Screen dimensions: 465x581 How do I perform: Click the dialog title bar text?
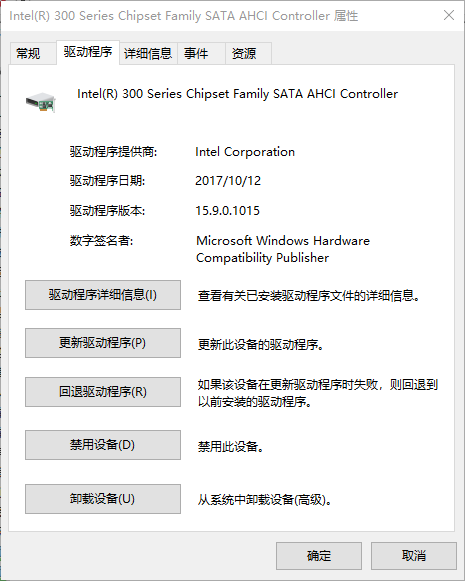pos(184,16)
